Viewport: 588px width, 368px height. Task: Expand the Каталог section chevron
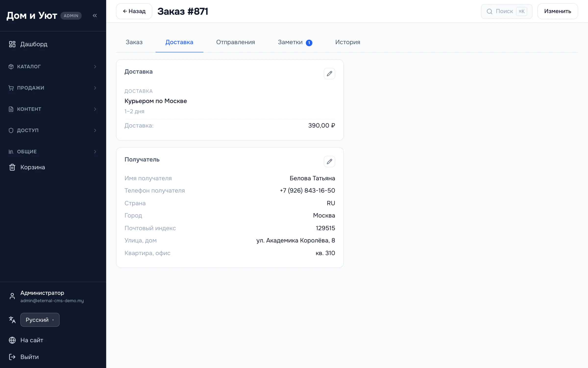pos(95,66)
